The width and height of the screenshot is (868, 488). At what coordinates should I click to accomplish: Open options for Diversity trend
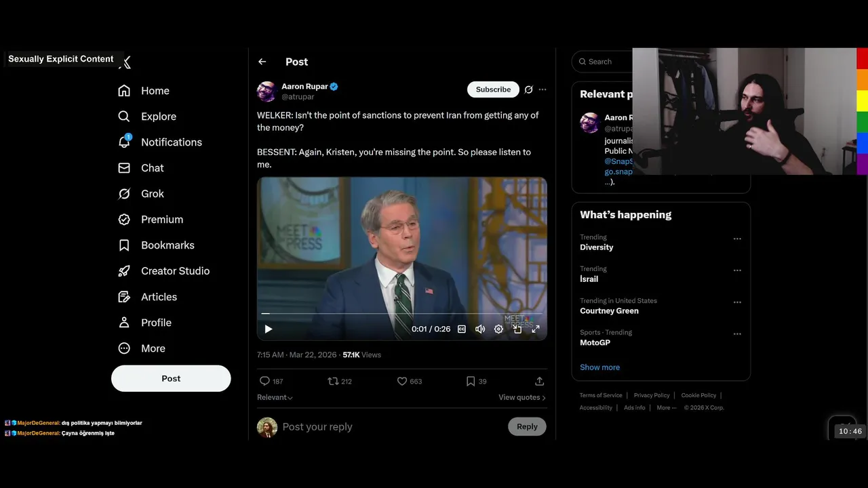737,239
